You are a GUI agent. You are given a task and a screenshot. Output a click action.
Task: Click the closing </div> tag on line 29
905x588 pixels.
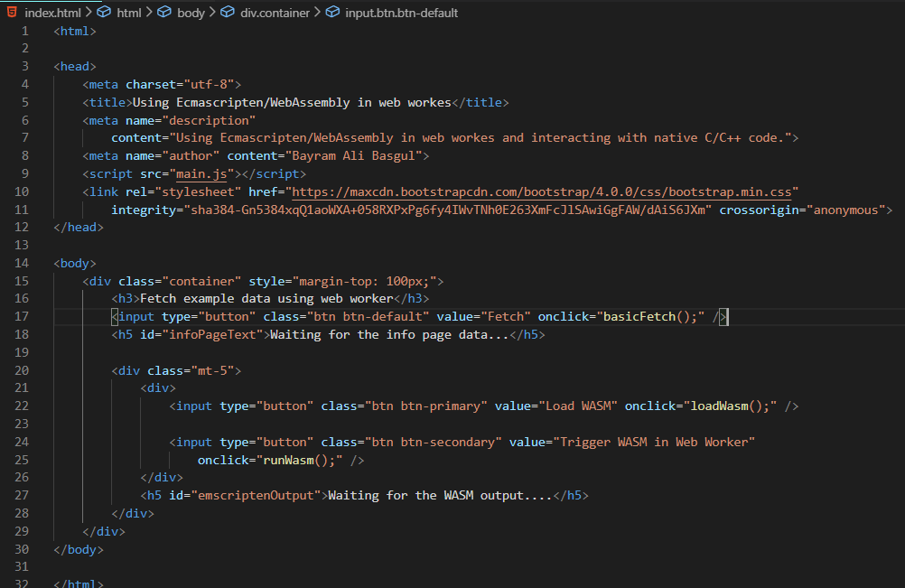click(x=104, y=531)
